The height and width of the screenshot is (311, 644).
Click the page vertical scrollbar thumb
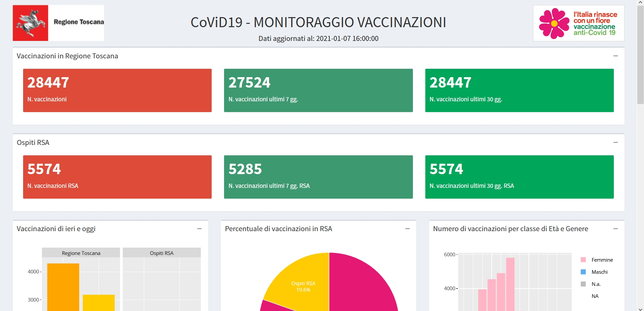coord(640,55)
